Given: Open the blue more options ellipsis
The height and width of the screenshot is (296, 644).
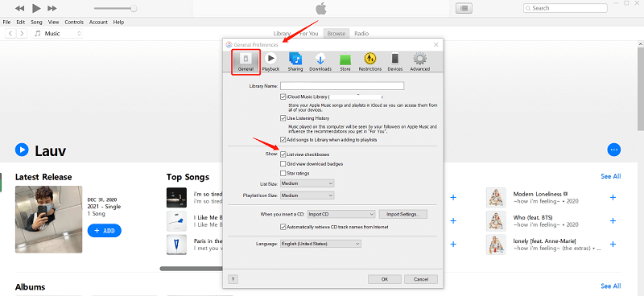Looking at the screenshot, I should (x=614, y=150).
